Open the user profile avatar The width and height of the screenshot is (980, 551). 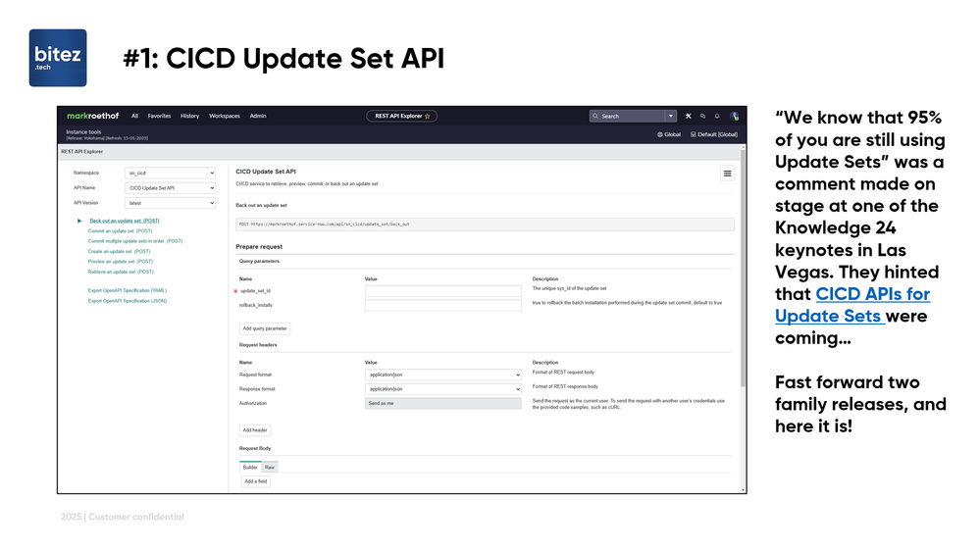pyautogui.click(x=735, y=117)
